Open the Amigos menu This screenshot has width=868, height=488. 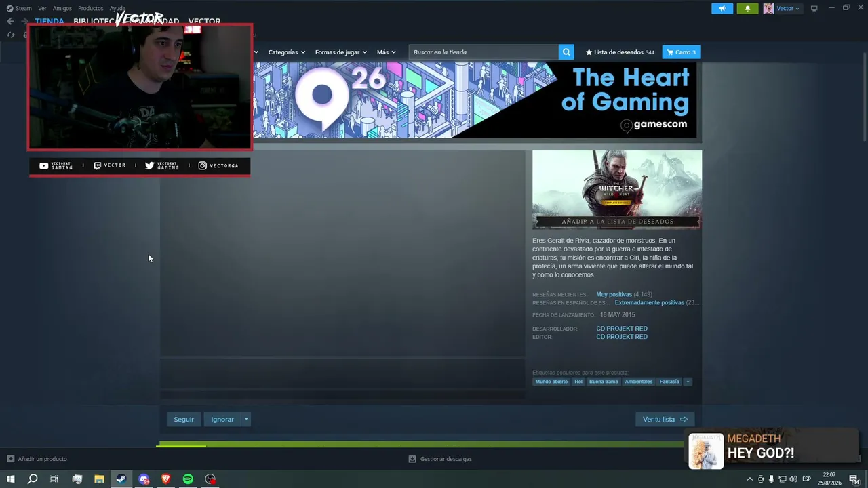tap(62, 8)
